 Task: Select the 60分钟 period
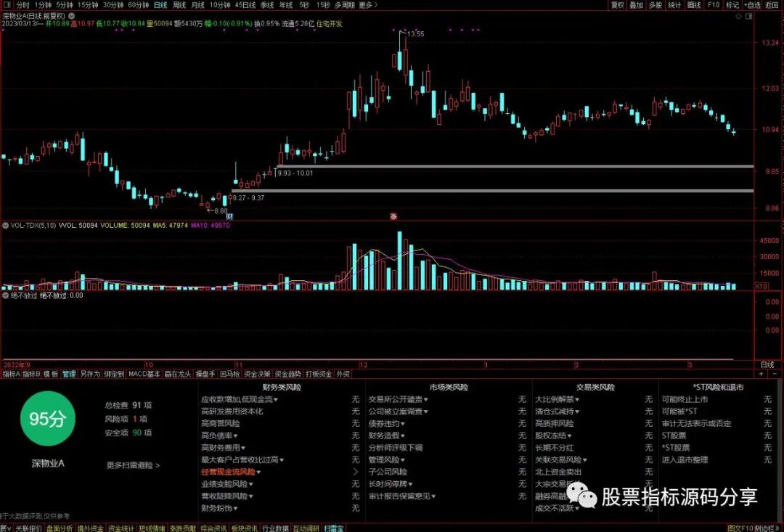[x=139, y=5]
